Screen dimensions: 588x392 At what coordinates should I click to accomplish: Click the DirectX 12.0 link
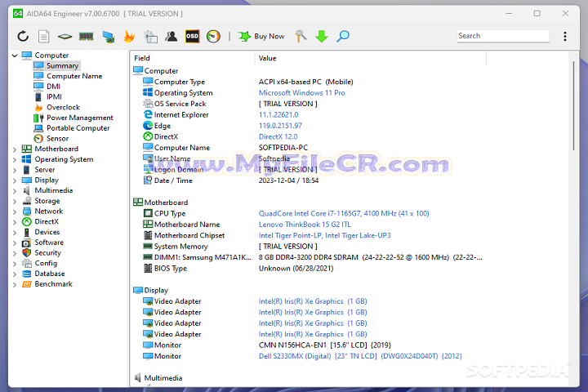[x=278, y=136]
